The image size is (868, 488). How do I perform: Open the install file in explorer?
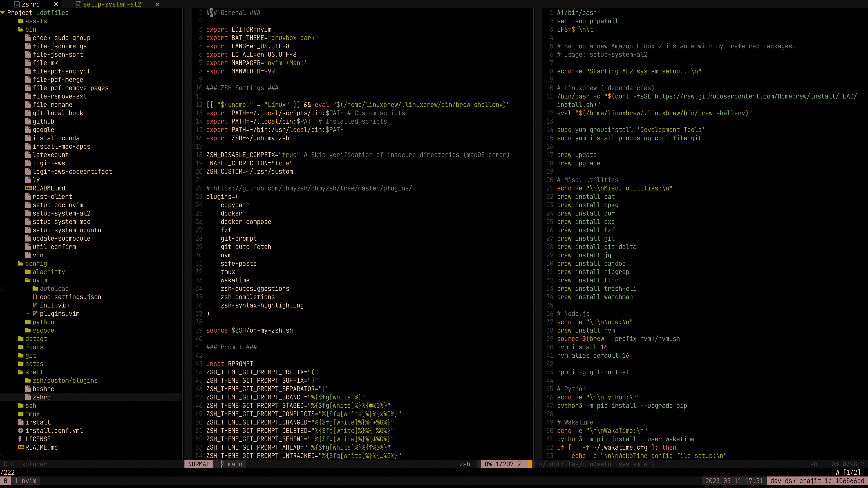tap(38, 423)
